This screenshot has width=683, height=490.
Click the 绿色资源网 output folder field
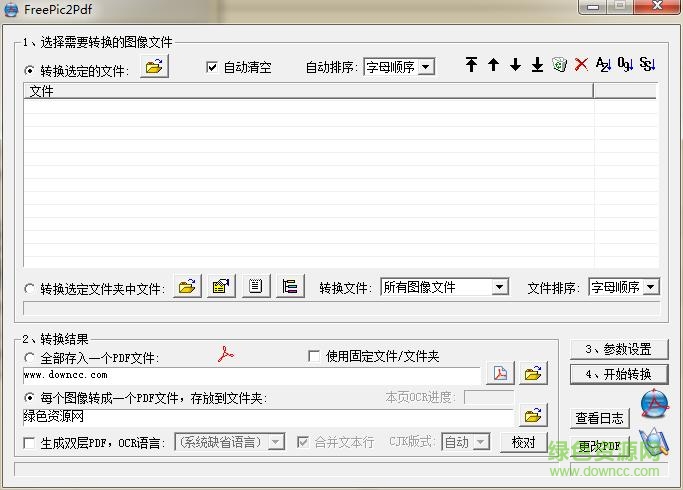268,417
